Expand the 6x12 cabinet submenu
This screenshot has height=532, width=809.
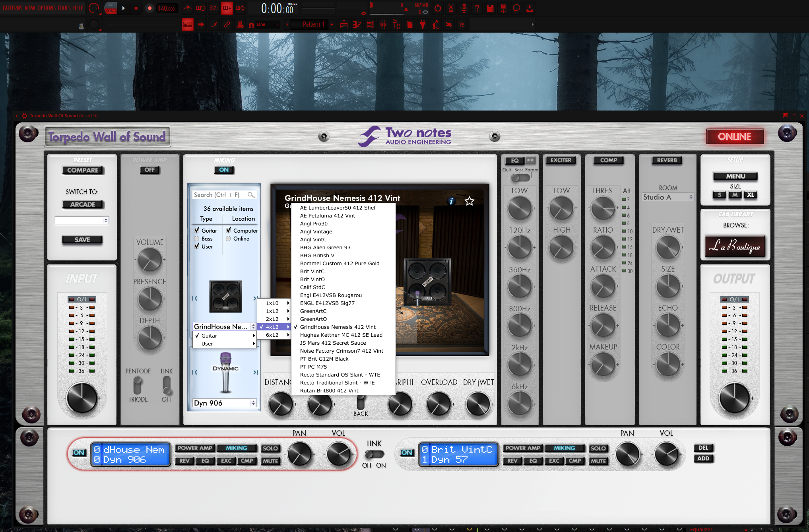click(x=274, y=335)
